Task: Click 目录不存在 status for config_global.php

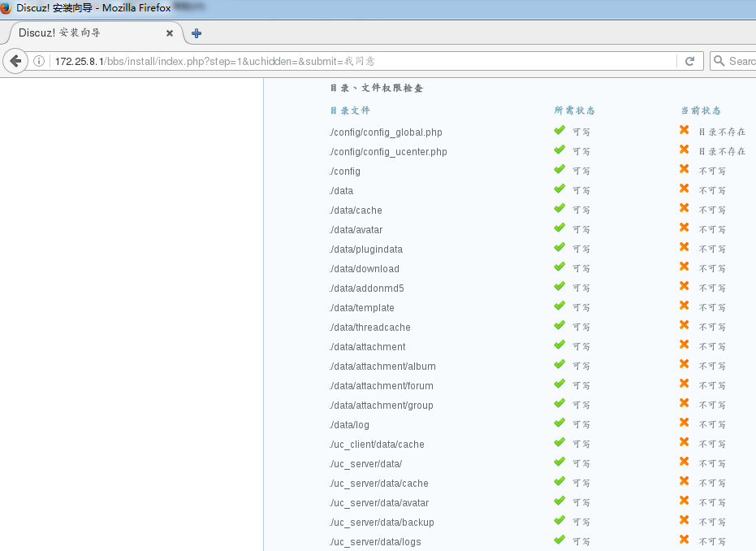Action: pos(722,132)
